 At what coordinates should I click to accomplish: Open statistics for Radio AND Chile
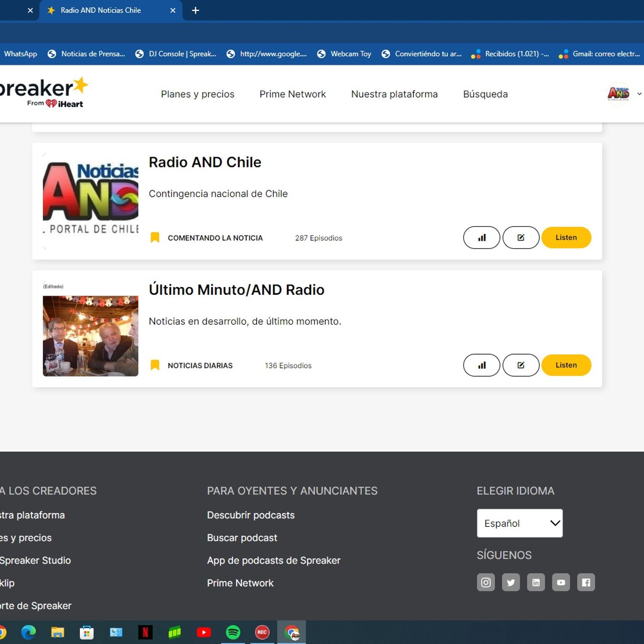pyautogui.click(x=481, y=237)
